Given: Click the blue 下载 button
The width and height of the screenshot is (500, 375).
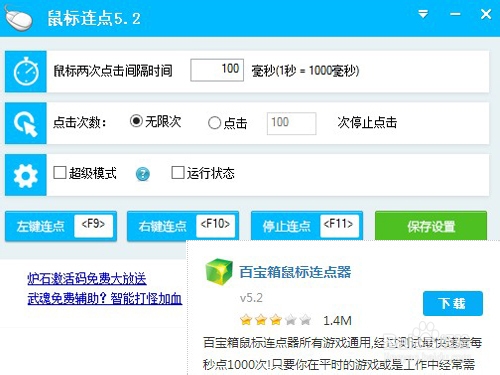Looking at the screenshot, I should [x=453, y=303].
